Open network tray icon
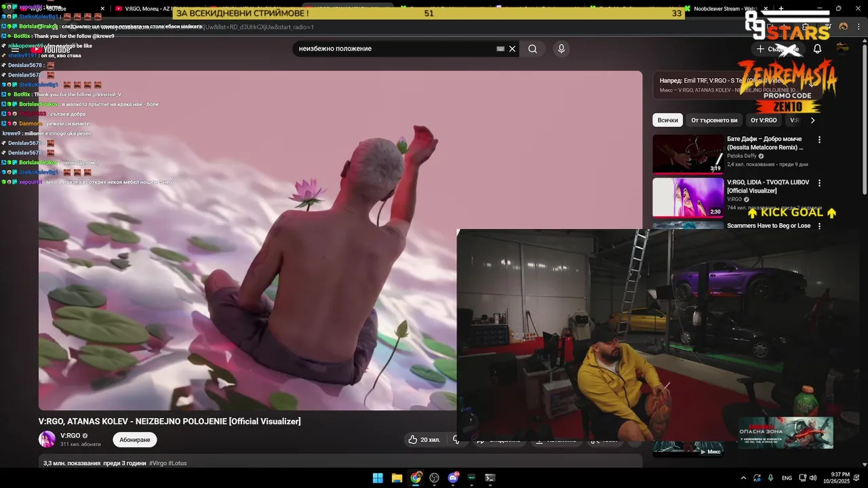The height and width of the screenshot is (488, 868). 802,478
